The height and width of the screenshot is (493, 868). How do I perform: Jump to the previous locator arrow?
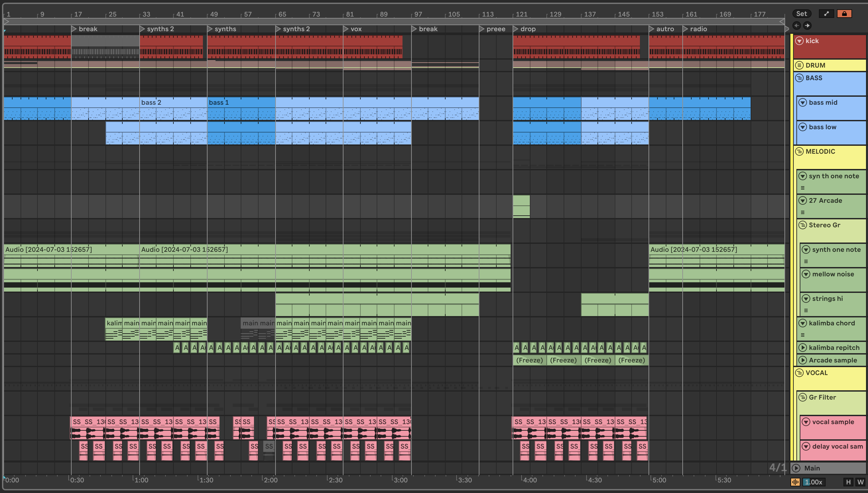797,26
